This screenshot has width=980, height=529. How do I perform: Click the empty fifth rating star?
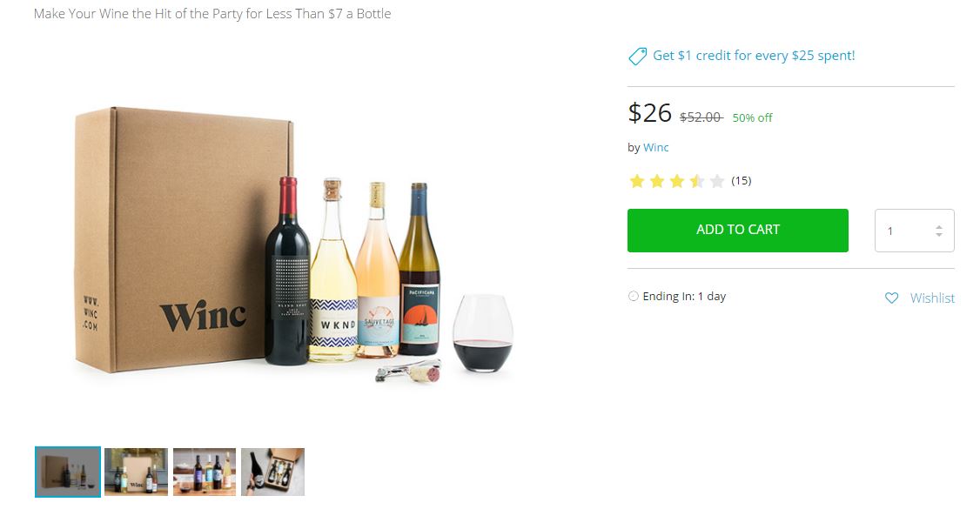click(x=716, y=181)
